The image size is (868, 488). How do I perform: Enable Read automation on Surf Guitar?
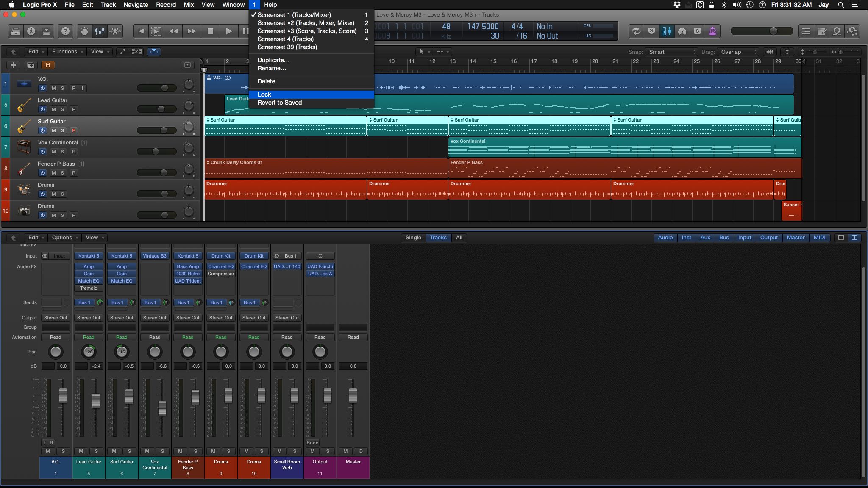tap(121, 337)
